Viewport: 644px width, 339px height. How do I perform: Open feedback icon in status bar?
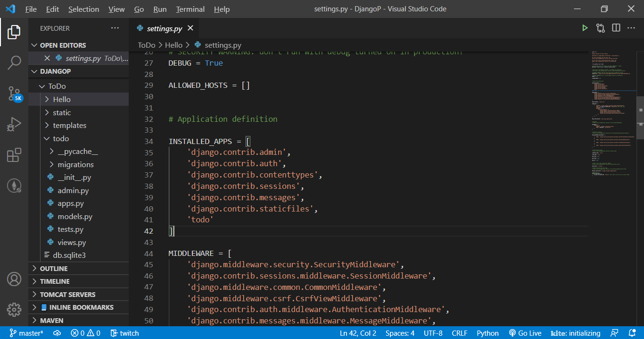(x=614, y=333)
